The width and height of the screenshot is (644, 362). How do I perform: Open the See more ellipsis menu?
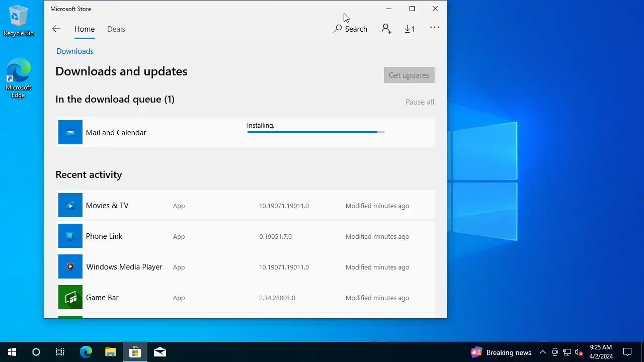tap(435, 27)
